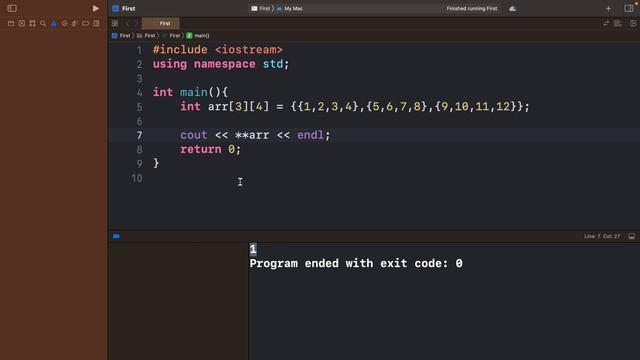Click on <iostream> in line 1
Screen dimensions: 640x360
249,50
